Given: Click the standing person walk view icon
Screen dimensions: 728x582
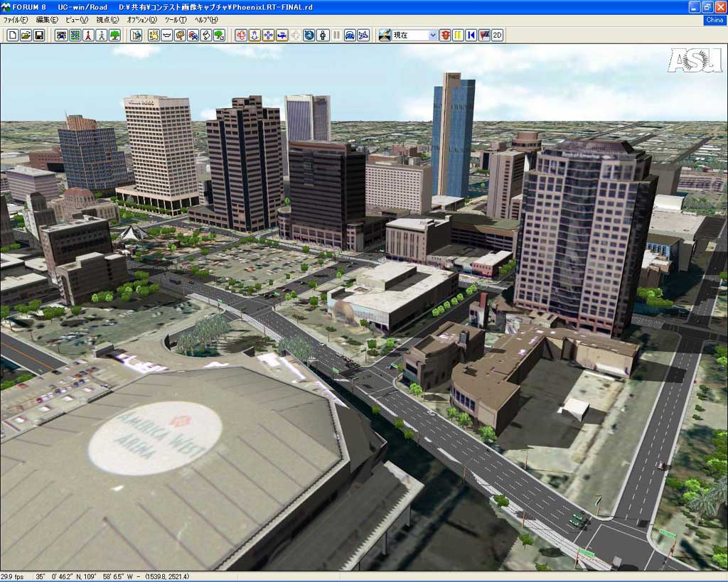Looking at the screenshot, I should pos(323,36).
